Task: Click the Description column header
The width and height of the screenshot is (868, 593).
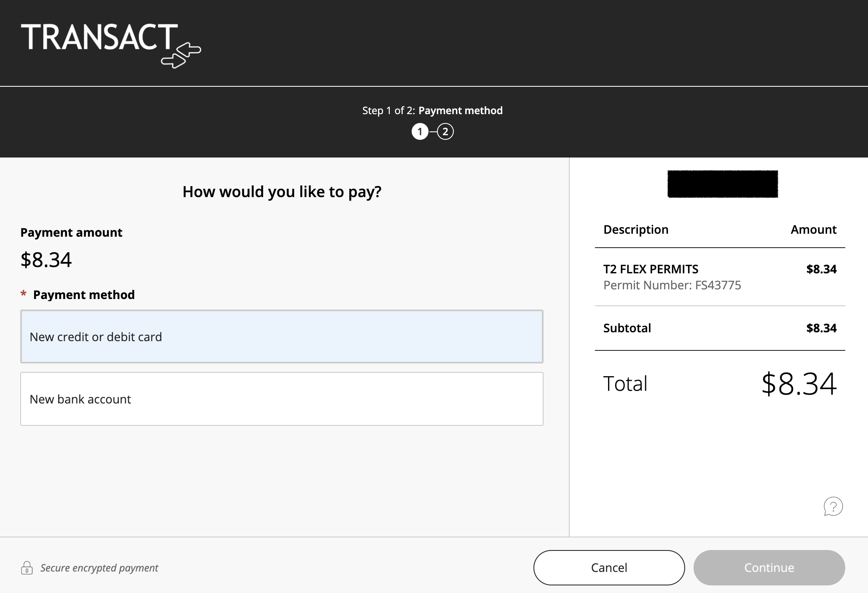Action: pyautogui.click(x=636, y=230)
